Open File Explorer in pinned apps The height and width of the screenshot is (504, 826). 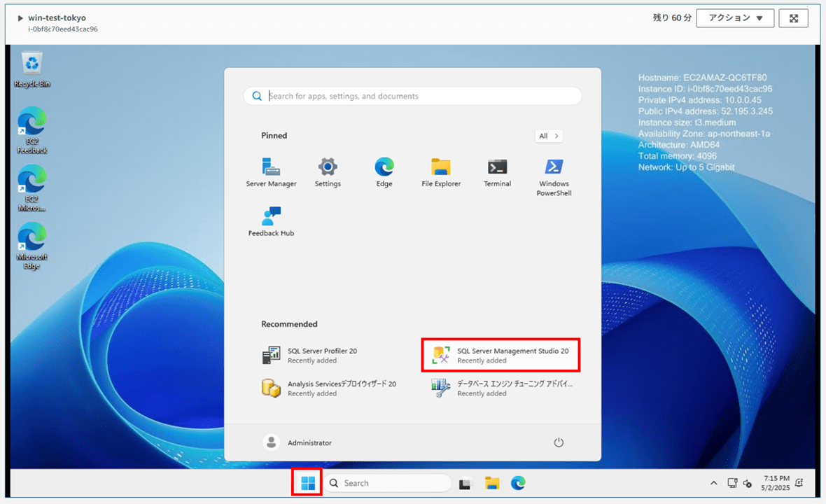click(x=441, y=172)
